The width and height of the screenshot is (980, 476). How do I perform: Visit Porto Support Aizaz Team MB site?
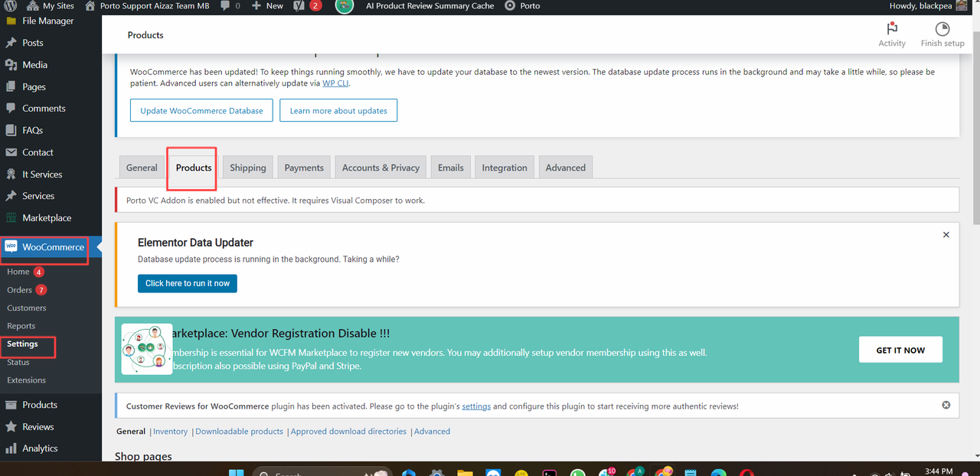click(147, 5)
